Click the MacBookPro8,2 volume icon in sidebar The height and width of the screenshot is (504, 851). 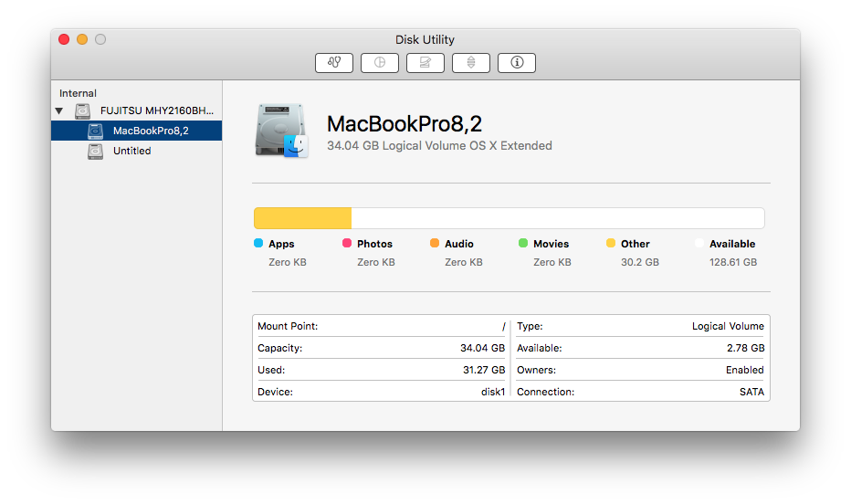(x=96, y=131)
